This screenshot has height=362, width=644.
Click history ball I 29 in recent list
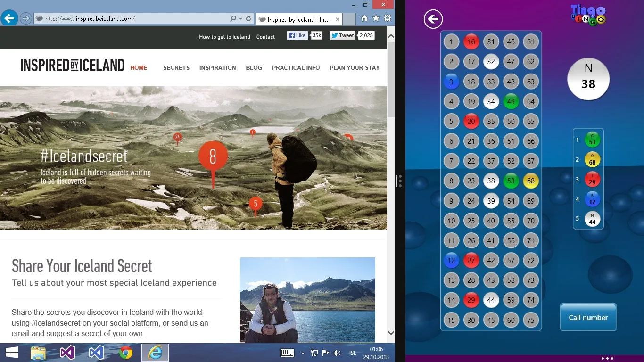(592, 179)
